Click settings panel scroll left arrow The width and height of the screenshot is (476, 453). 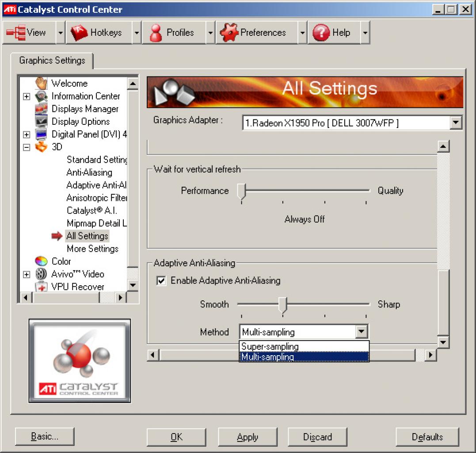[x=152, y=355]
